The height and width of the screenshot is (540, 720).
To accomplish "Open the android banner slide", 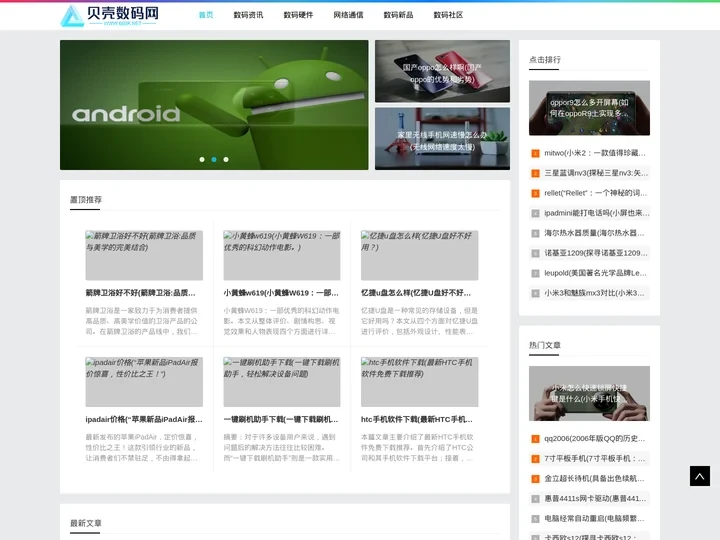I will point(214,105).
